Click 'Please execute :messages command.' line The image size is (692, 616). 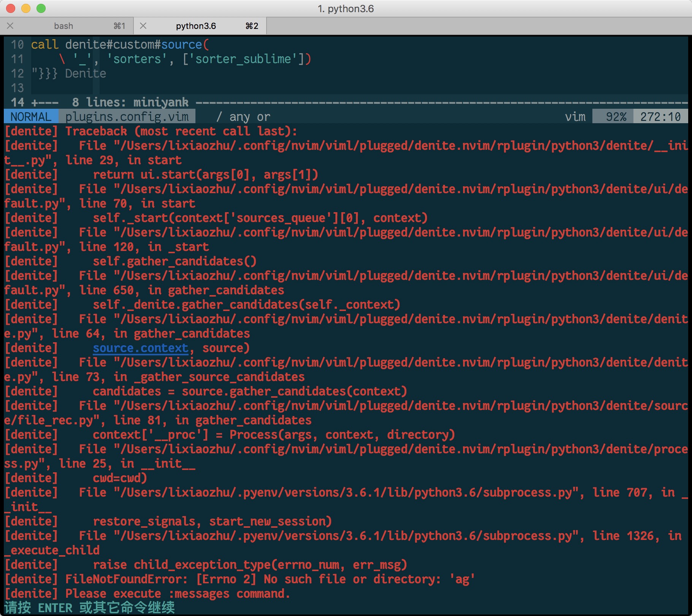point(178,594)
